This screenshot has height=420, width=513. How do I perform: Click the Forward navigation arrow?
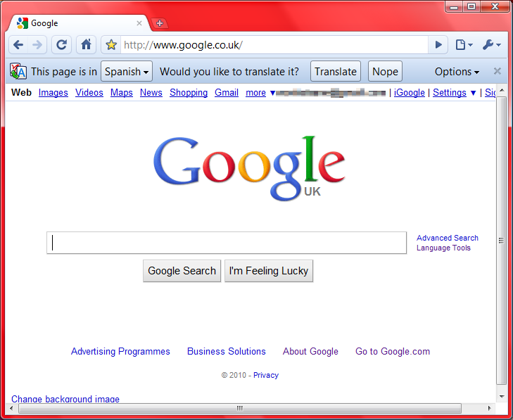click(37, 44)
